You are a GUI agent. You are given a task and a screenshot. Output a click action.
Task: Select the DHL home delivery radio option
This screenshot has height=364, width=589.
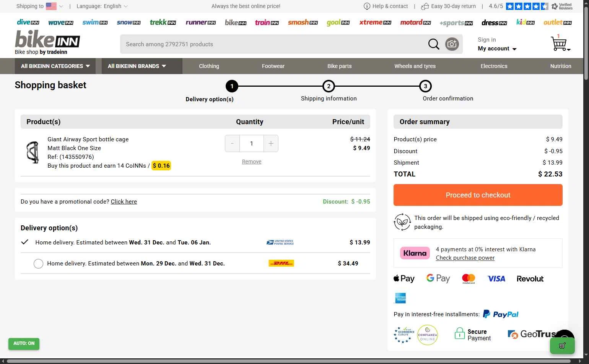pyautogui.click(x=38, y=264)
